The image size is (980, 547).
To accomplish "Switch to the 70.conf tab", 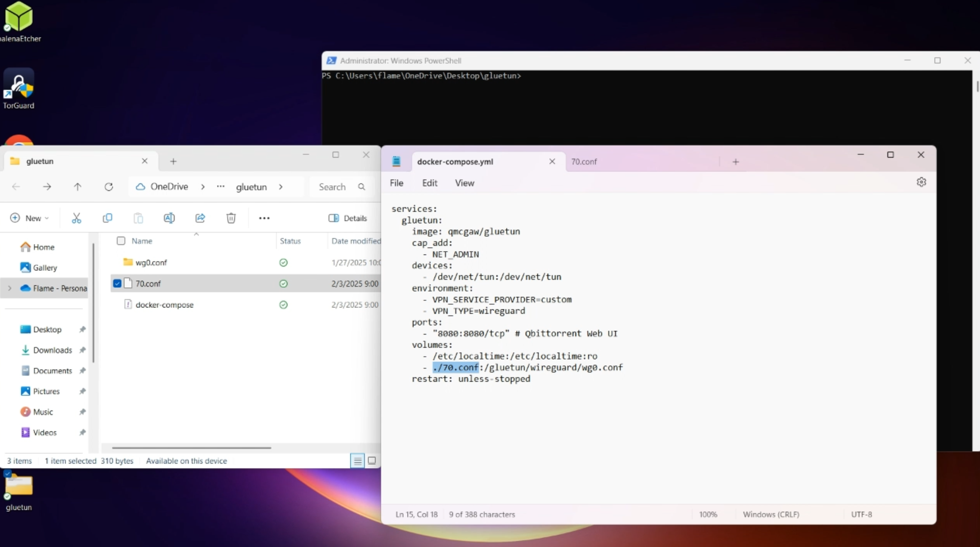I will [x=584, y=161].
